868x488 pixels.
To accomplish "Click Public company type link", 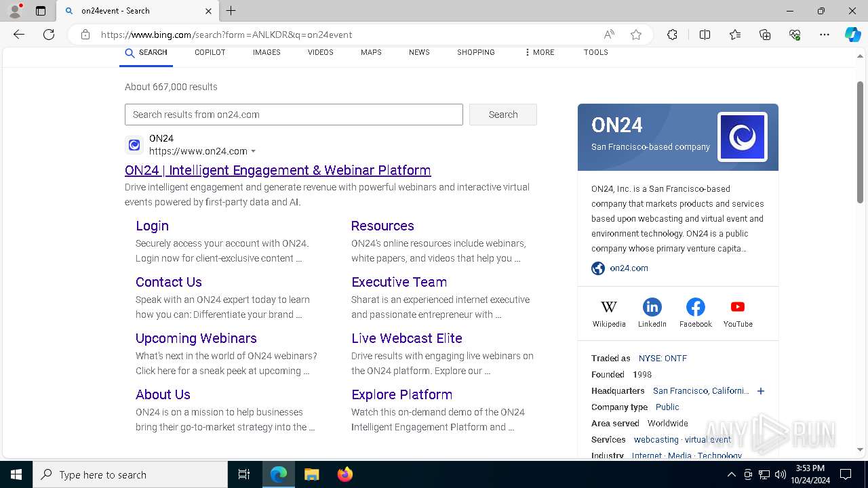I will click(x=667, y=407).
